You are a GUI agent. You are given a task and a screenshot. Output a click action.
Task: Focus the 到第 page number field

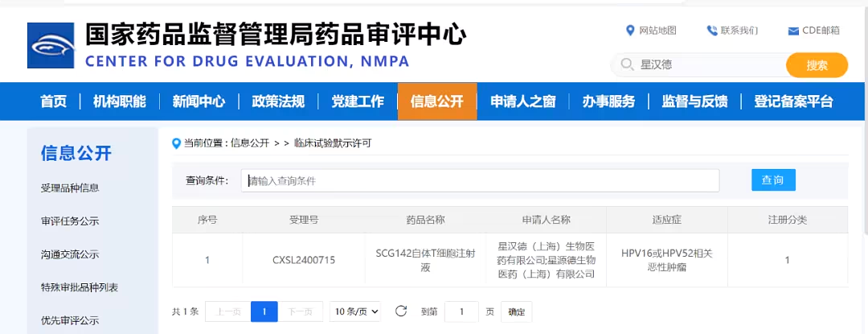(x=461, y=311)
